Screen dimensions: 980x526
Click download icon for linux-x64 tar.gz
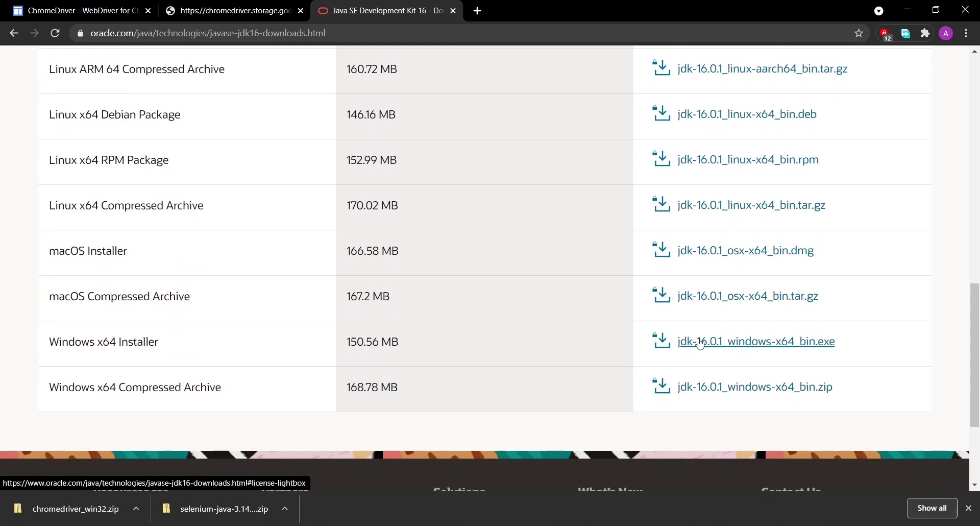(x=661, y=204)
